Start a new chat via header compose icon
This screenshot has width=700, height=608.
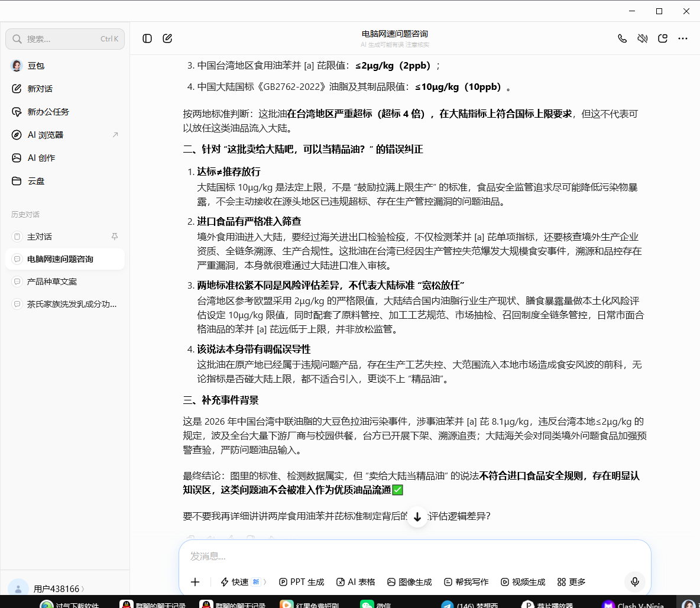pyautogui.click(x=167, y=38)
